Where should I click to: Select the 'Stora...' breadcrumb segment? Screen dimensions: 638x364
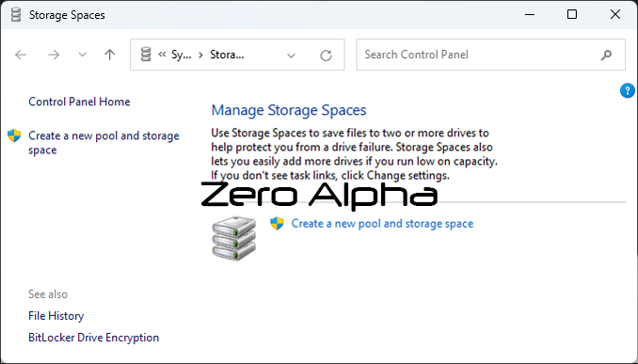pos(227,55)
